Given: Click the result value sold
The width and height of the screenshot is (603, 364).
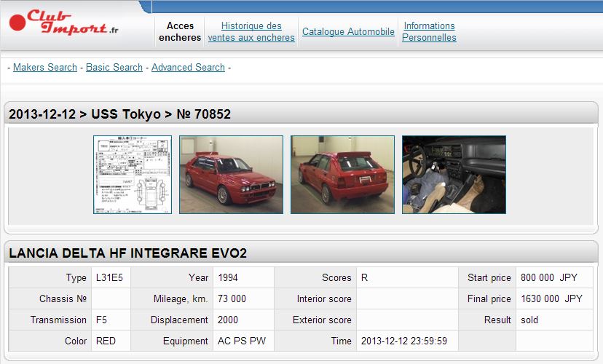Looking at the screenshot, I should point(529,320).
